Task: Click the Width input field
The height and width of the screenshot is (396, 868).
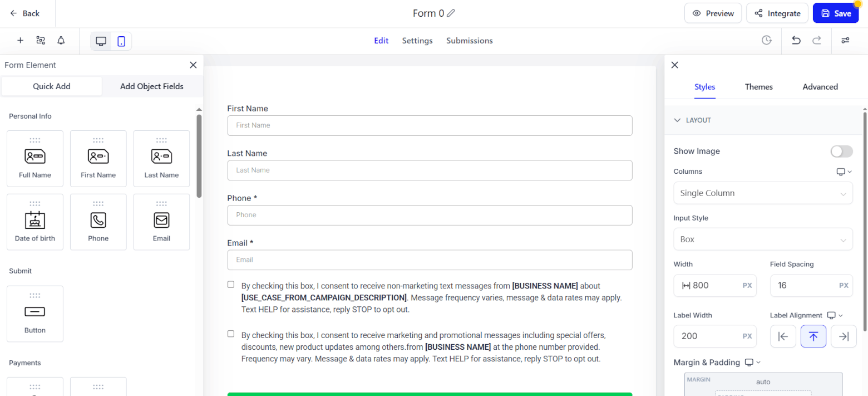Action: point(714,285)
